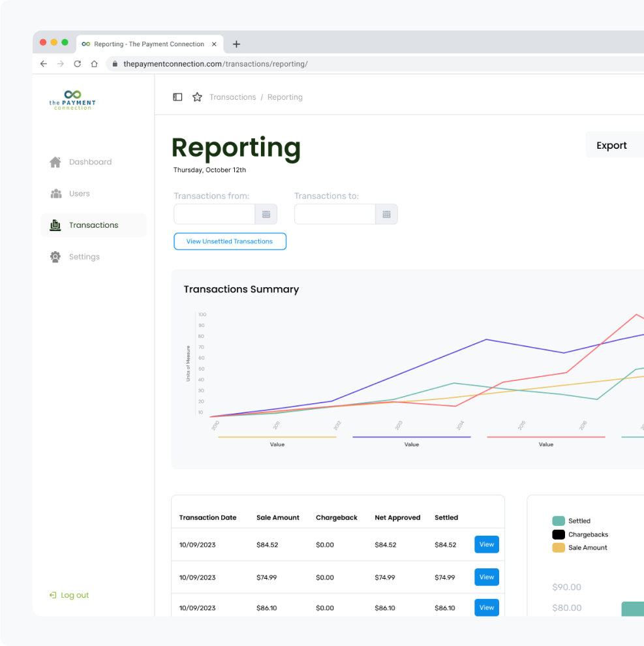This screenshot has height=646, width=644.
Task: Collapse the sidebar using the panel icon
Action: click(x=177, y=97)
